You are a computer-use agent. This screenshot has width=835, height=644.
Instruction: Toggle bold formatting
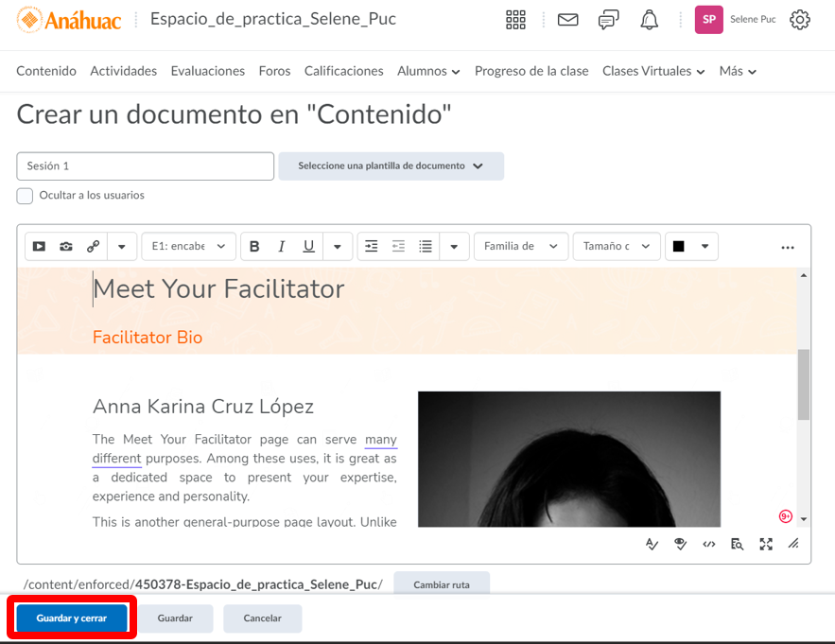[254, 247]
